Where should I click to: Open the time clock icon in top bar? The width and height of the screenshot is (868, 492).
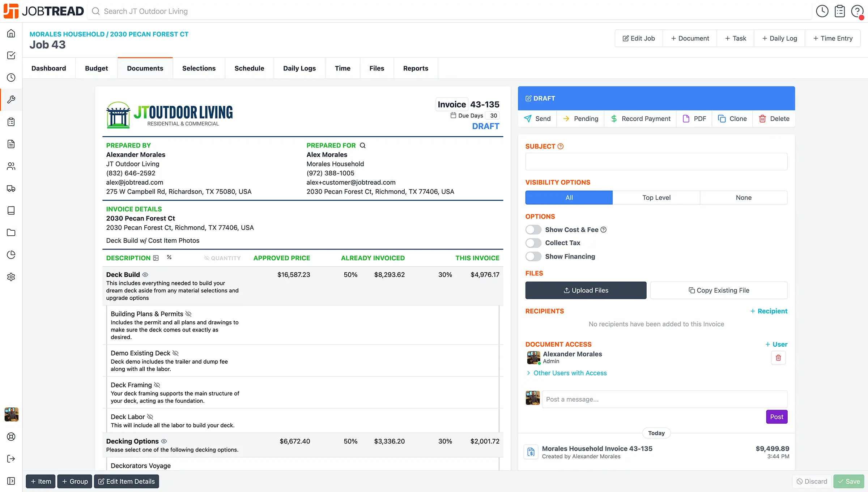(x=822, y=11)
